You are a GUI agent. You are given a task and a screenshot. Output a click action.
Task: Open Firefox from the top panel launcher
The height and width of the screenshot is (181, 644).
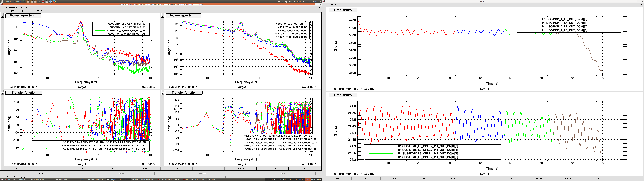pyautogui.click(x=54, y=2)
